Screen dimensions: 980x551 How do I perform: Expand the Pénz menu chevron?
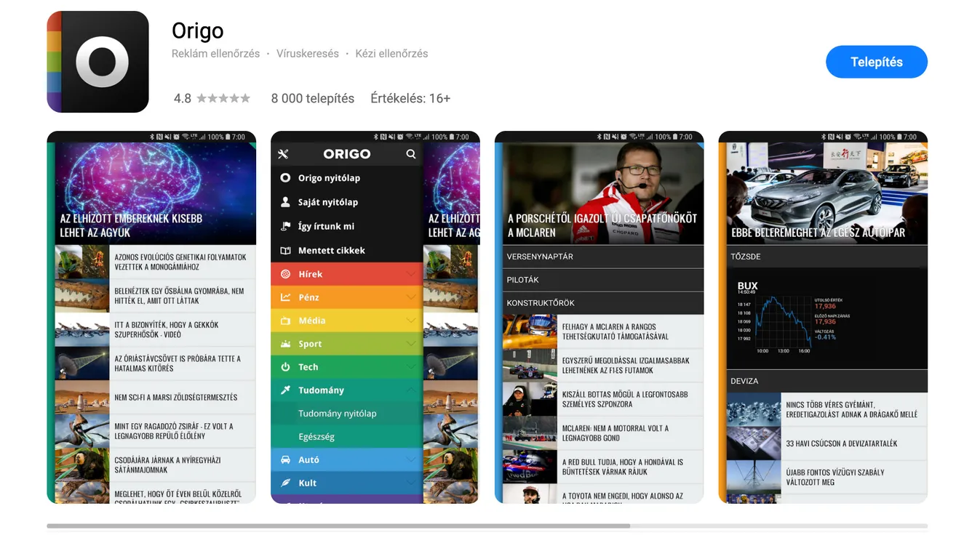[x=411, y=297]
